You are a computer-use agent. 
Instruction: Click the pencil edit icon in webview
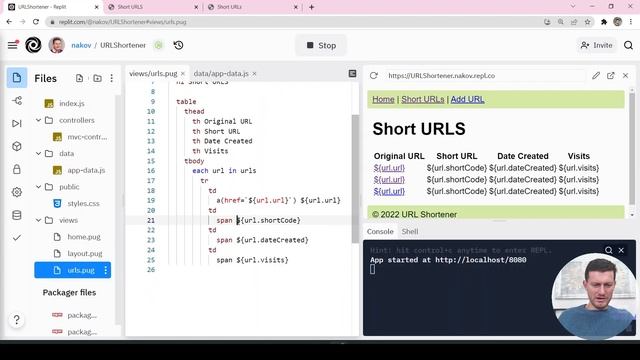(596, 76)
